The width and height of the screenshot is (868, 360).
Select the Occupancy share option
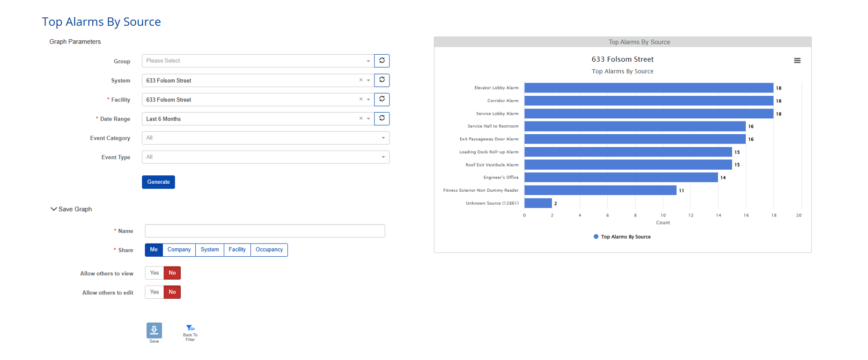269,250
